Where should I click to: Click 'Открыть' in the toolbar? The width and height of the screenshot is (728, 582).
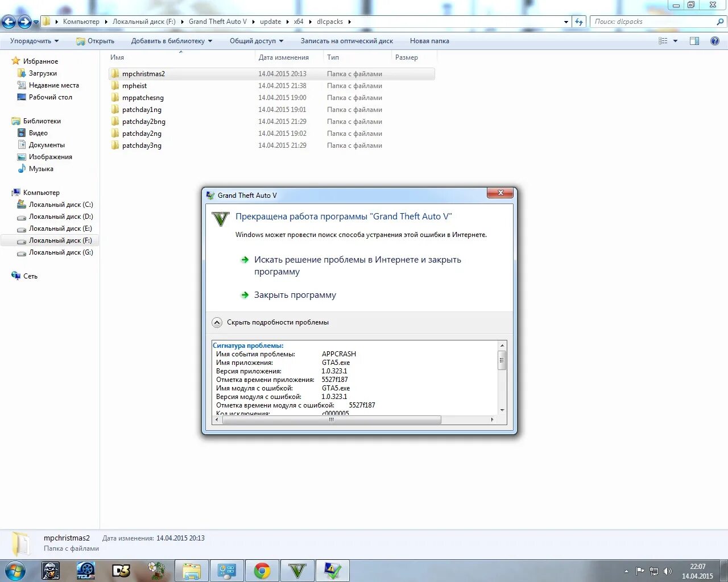(96, 41)
